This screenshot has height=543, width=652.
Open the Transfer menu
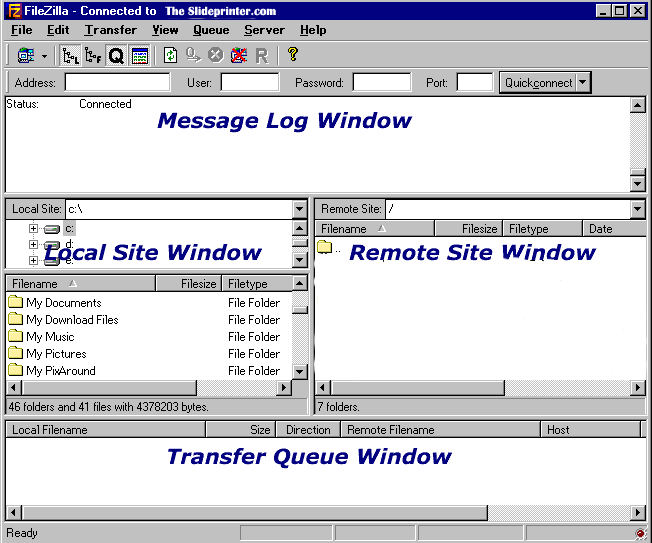[111, 30]
